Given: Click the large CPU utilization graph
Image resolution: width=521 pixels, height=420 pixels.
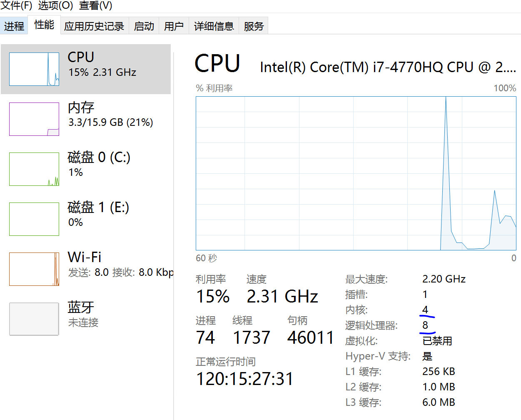Looking at the screenshot, I should (x=356, y=173).
